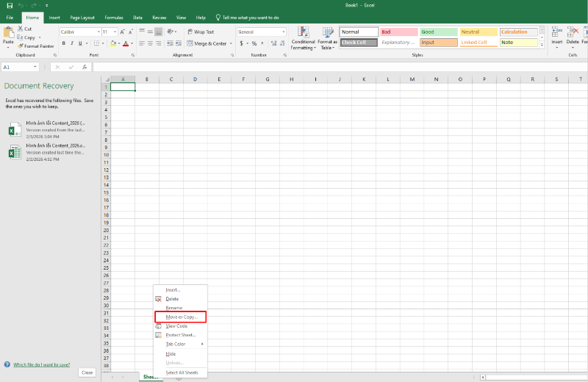588x382 pixels.
Task: Choose Delete in the sheet context menu
Action: tap(181, 299)
